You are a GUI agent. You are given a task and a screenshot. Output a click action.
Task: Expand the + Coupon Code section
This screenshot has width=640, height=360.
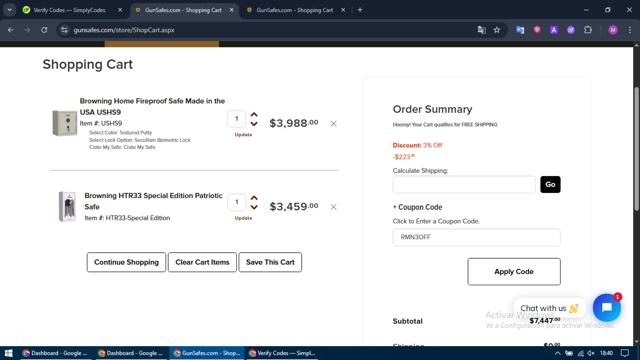[417, 207]
